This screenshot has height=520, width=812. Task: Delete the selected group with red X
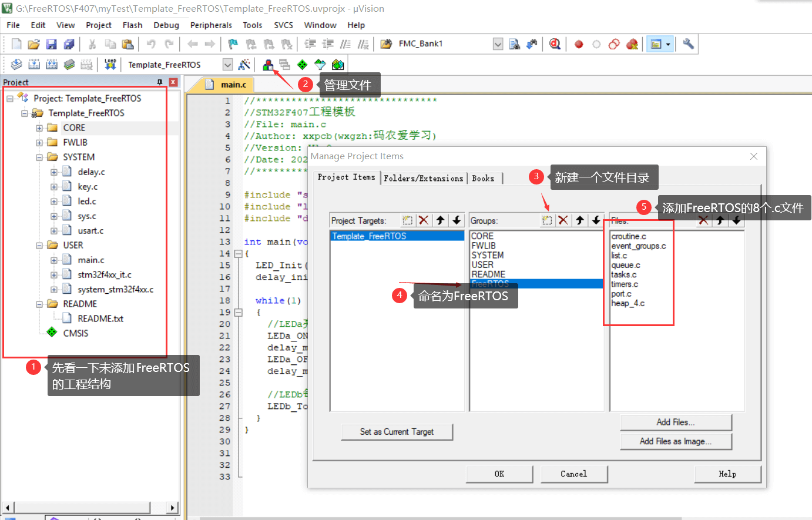[x=563, y=220]
